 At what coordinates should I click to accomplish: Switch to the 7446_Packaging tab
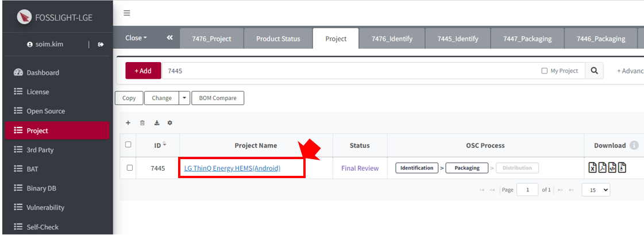tap(601, 38)
